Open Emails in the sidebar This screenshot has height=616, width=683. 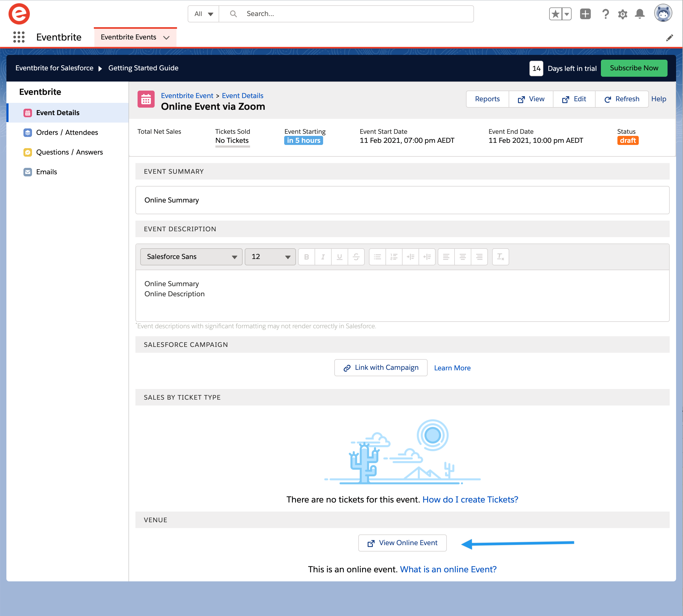[x=68, y=172]
